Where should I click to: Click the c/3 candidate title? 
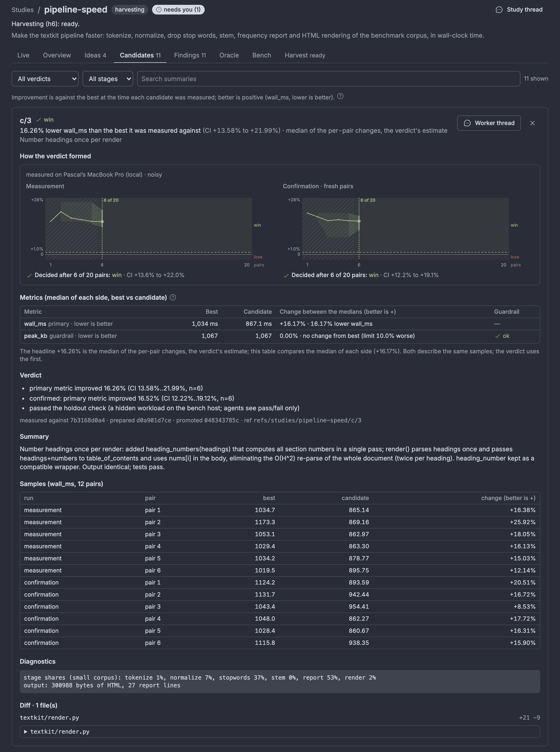click(x=25, y=120)
